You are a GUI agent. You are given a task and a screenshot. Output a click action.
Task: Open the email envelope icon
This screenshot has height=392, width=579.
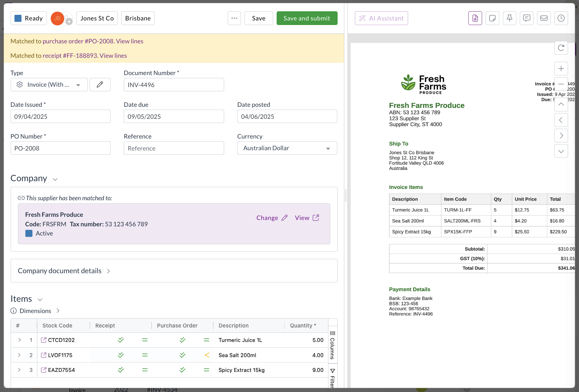click(x=544, y=18)
